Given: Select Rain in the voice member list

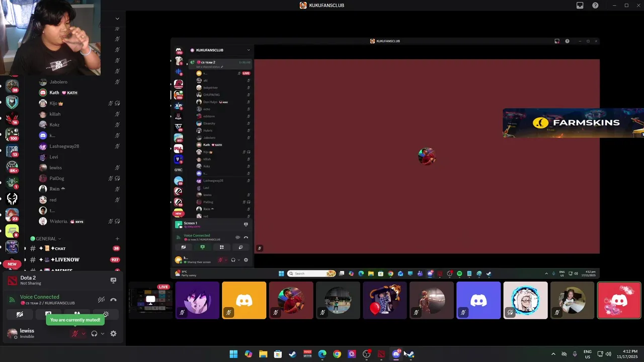Looking at the screenshot, I should [79, 189].
